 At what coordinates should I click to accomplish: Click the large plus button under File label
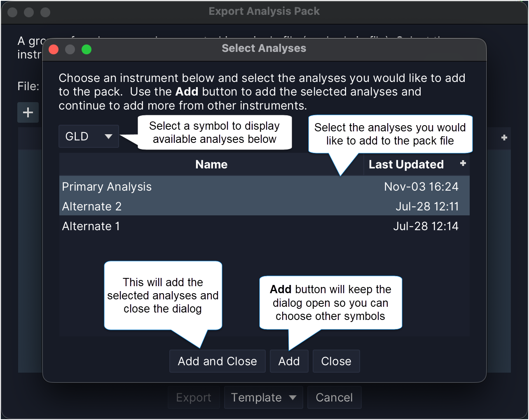[28, 112]
